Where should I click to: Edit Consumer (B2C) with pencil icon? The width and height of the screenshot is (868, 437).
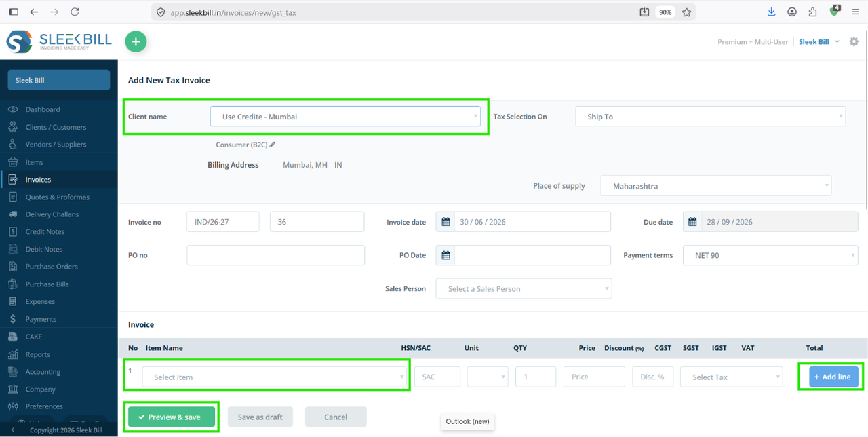point(273,145)
